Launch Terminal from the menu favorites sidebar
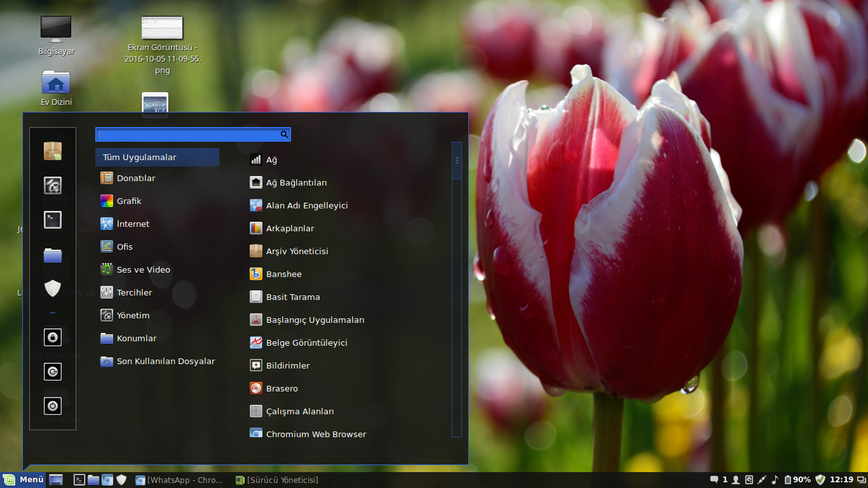 [x=53, y=220]
